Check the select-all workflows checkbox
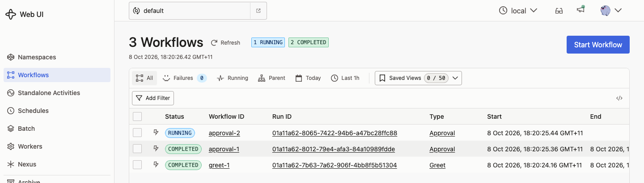This screenshot has height=183, width=644. (x=137, y=116)
